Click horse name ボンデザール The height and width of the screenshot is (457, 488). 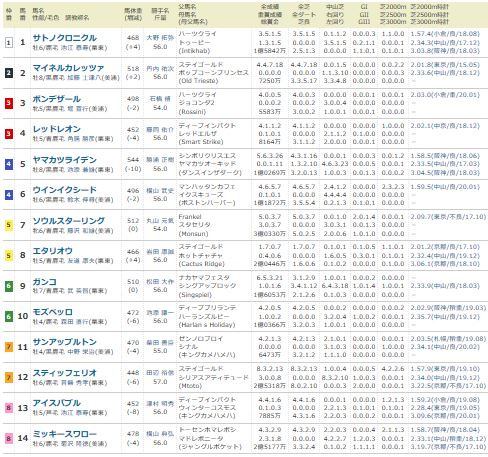pos(57,99)
